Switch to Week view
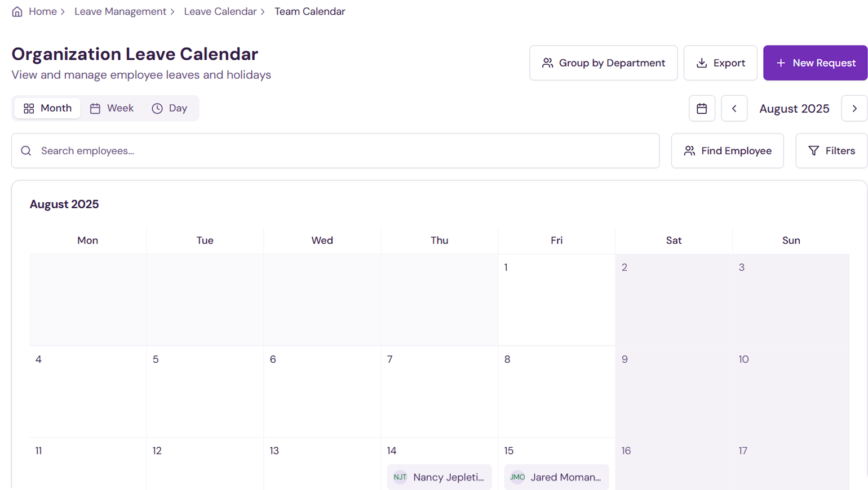 pyautogui.click(x=112, y=108)
